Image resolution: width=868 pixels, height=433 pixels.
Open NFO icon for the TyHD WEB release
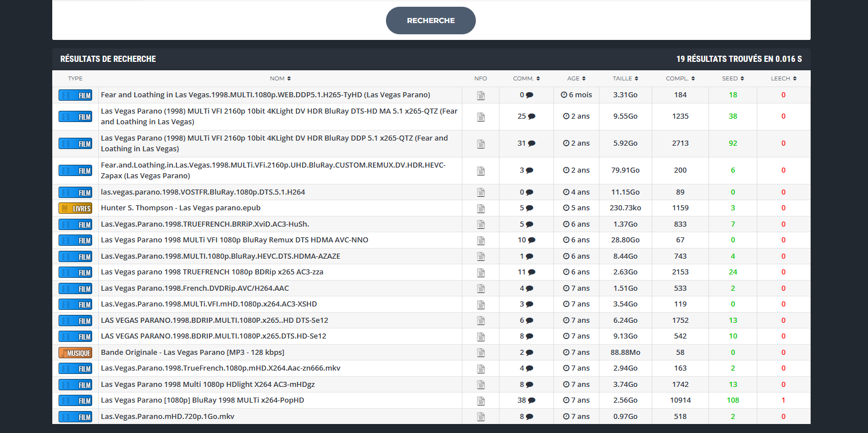(480, 96)
